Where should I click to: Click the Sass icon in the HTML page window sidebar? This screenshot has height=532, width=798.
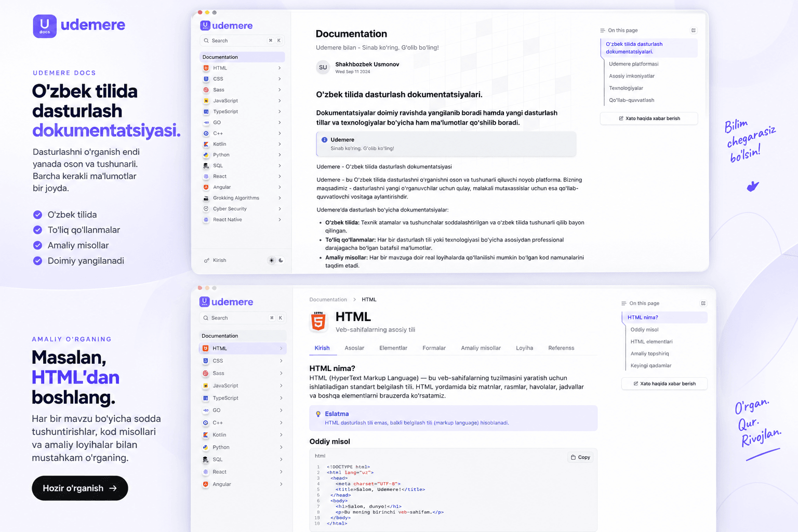[206, 374]
